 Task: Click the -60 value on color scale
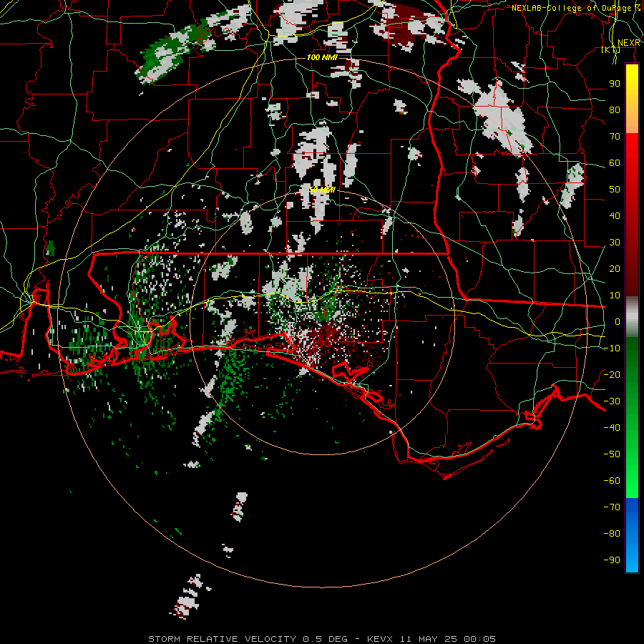[x=612, y=481]
